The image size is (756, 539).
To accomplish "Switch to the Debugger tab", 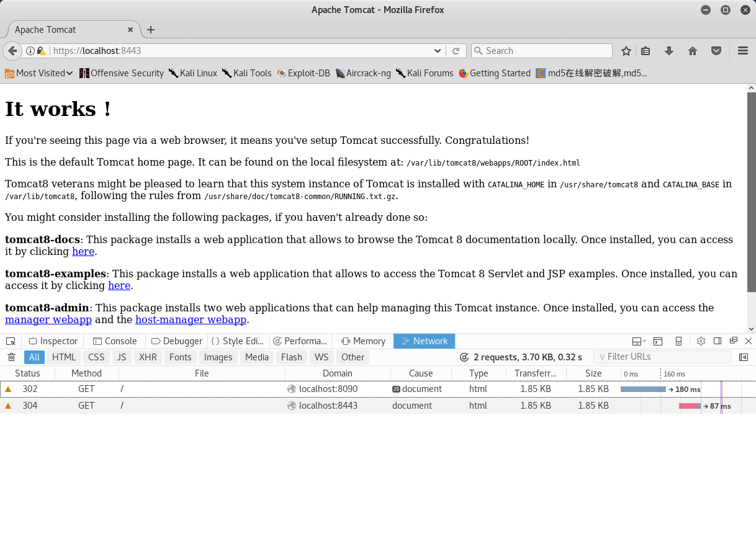I will click(x=177, y=341).
